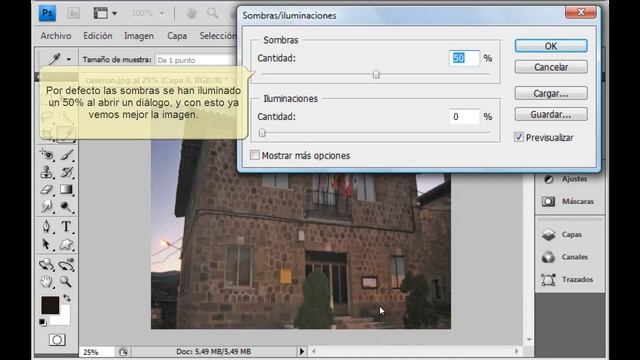Select the Type tool
This screenshot has height=360, width=640.
[x=67, y=227]
